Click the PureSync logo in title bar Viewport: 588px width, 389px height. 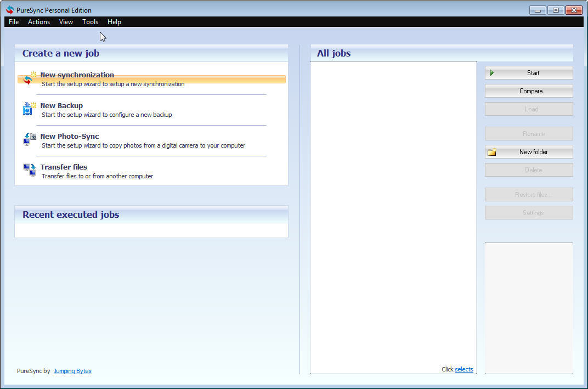[10, 10]
